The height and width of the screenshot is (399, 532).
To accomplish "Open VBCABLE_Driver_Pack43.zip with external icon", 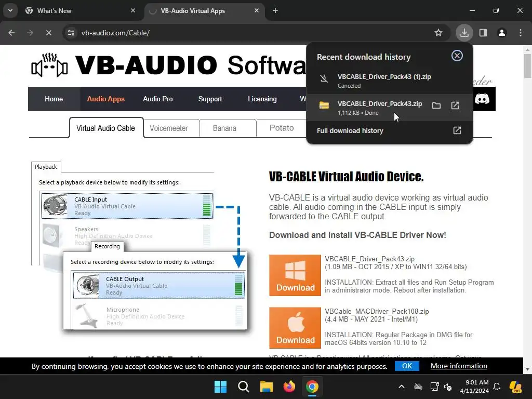I will [455, 105].
